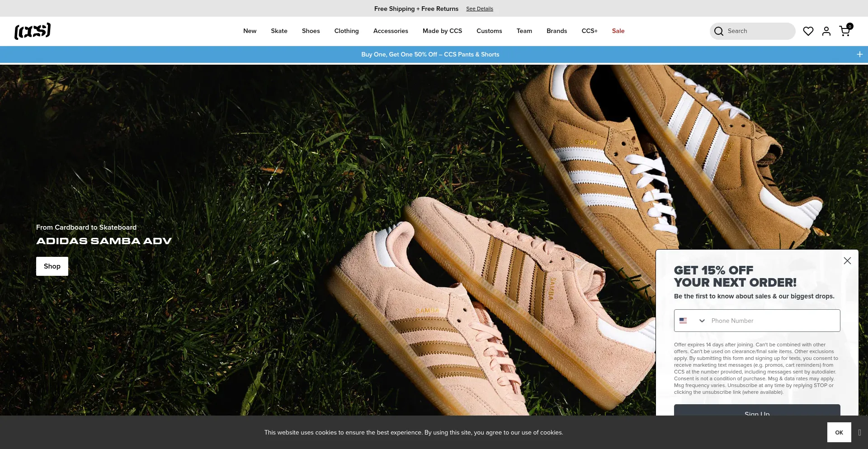
Task: Open the country code flag dropdown
Action: tap(692, 321)
